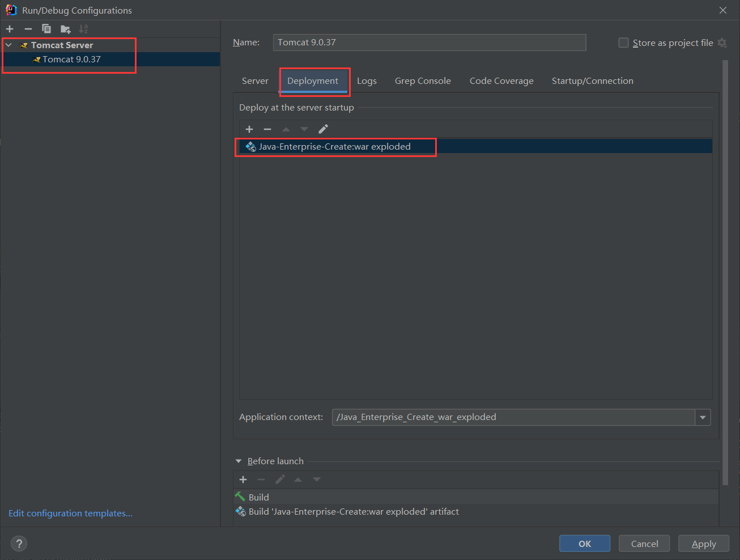Remove selected configuration using minus icon
The image size is (740, 560).
(28, 29)
